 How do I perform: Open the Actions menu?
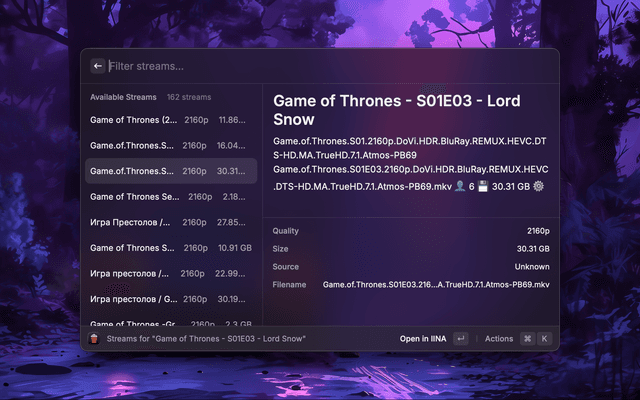498,339
